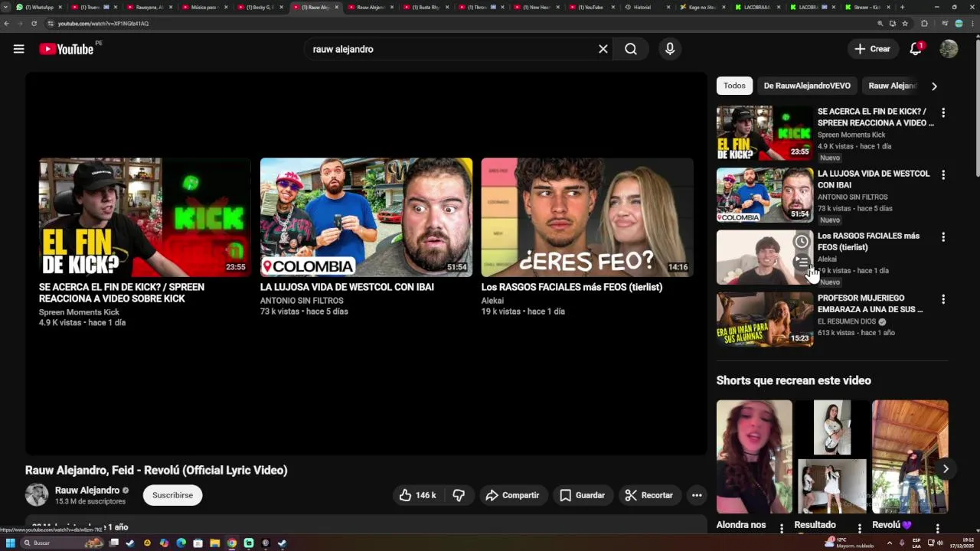
Task: Open more actions three-dot menu under video
Action: click(697, 495)
